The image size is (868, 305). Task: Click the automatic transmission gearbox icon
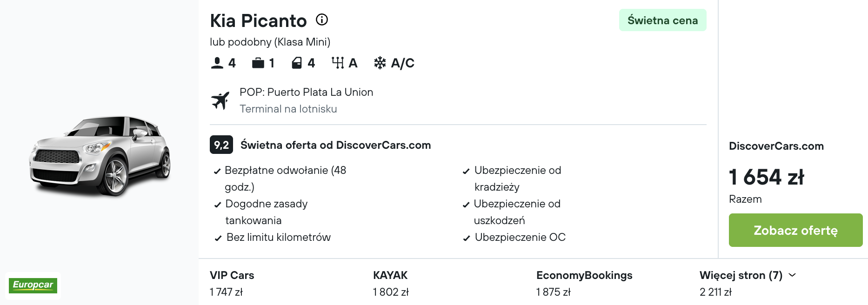click(x=338, y=63)
